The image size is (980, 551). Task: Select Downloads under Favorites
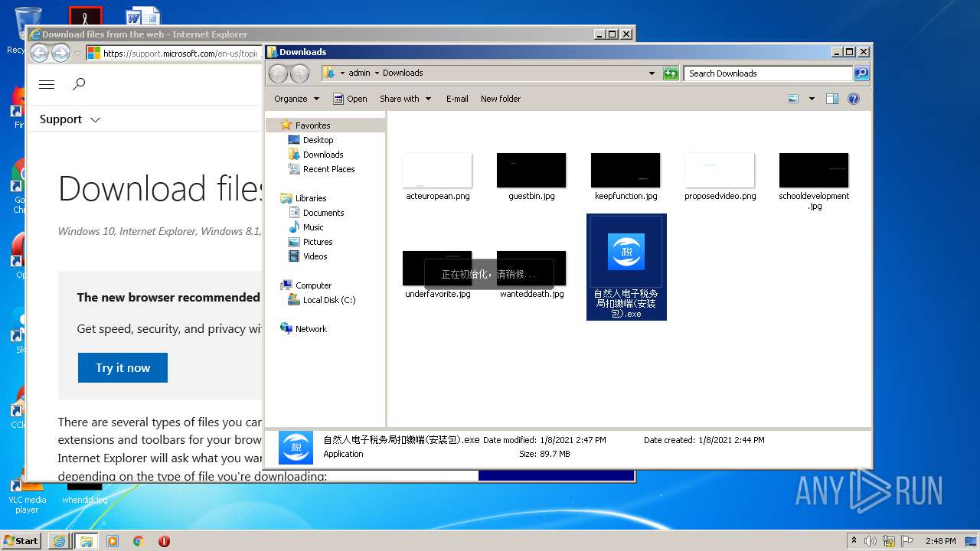coord(322,155)
